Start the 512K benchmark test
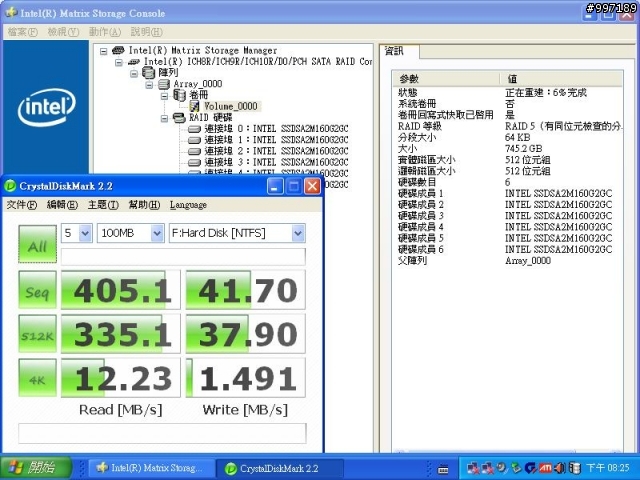640x480 pixels. tap(38, 334)
